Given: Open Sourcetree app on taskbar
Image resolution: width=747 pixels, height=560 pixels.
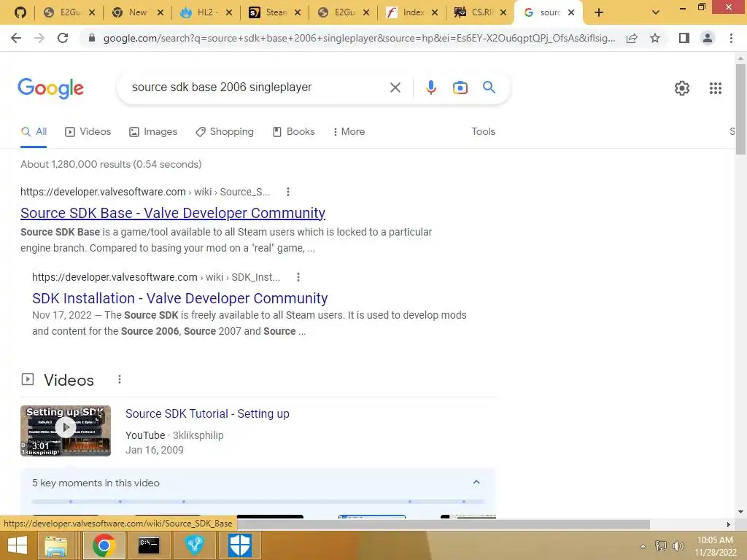Looking at the screenshot, I should [194, 545].
